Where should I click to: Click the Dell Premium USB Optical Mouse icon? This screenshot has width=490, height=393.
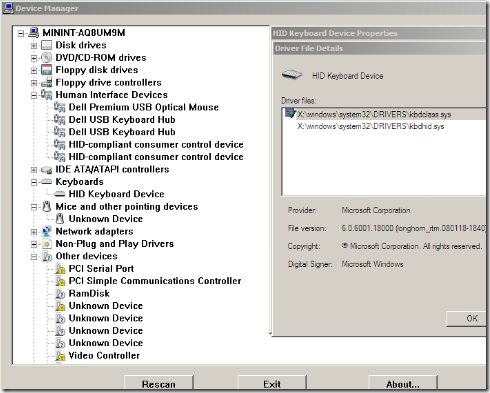click(59, 107)
